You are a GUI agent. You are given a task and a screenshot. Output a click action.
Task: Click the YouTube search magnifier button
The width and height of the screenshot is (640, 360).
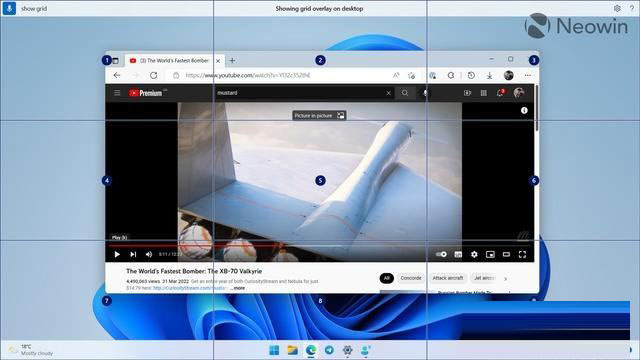click(404, 93)
